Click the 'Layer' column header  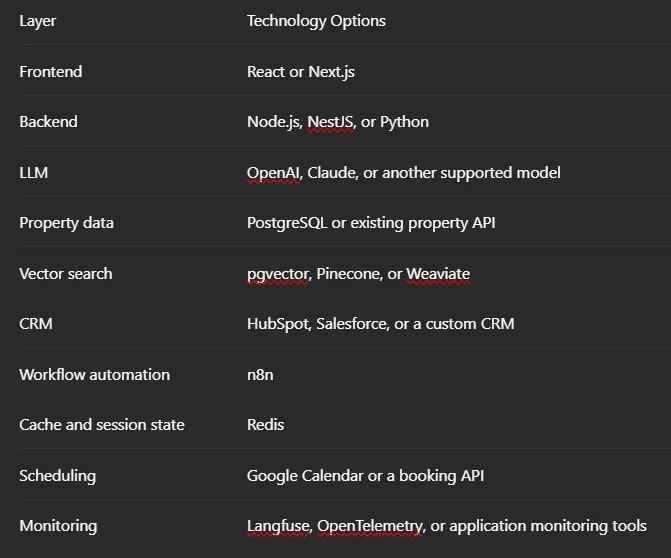coord(38,21)
